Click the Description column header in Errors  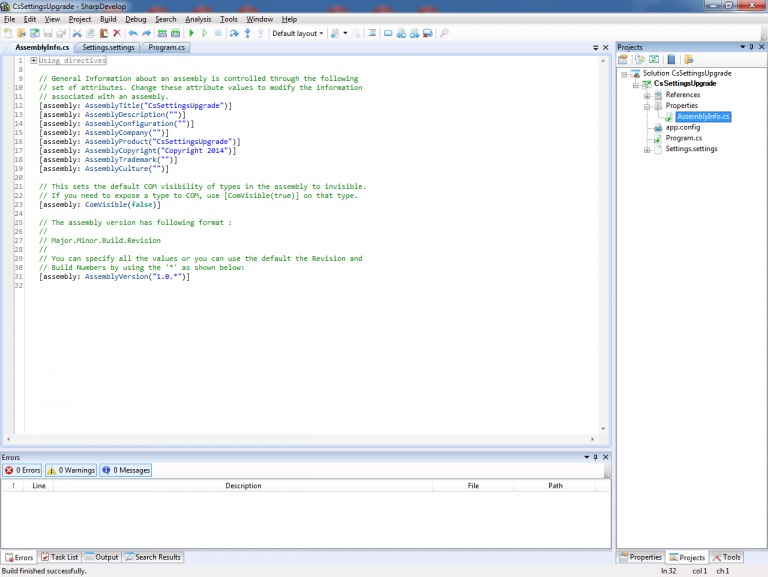[243, 486]
